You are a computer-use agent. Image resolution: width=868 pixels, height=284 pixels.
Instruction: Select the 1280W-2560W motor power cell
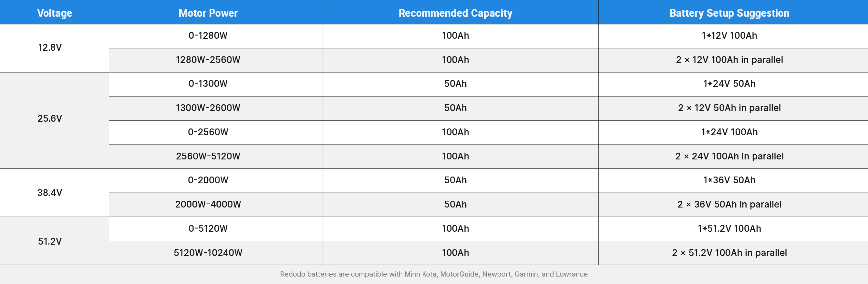[208, 60]
